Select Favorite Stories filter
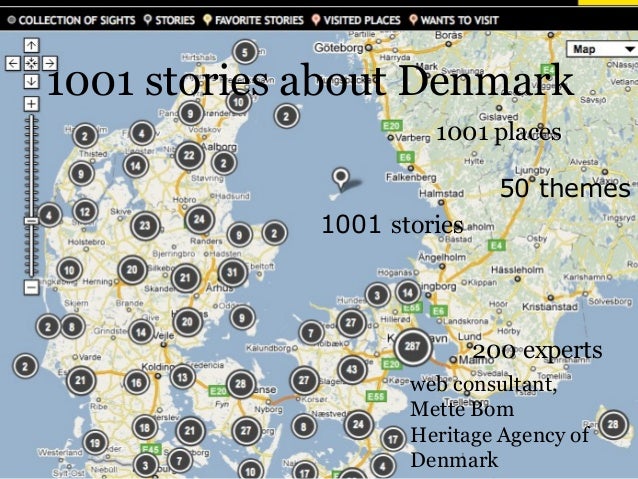 pos(253,20)
